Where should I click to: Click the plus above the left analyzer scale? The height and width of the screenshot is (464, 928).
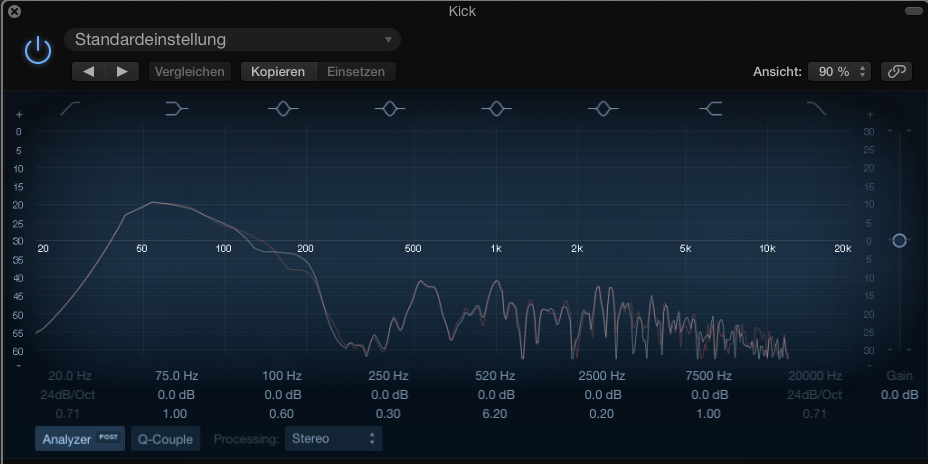coord(19,114)
